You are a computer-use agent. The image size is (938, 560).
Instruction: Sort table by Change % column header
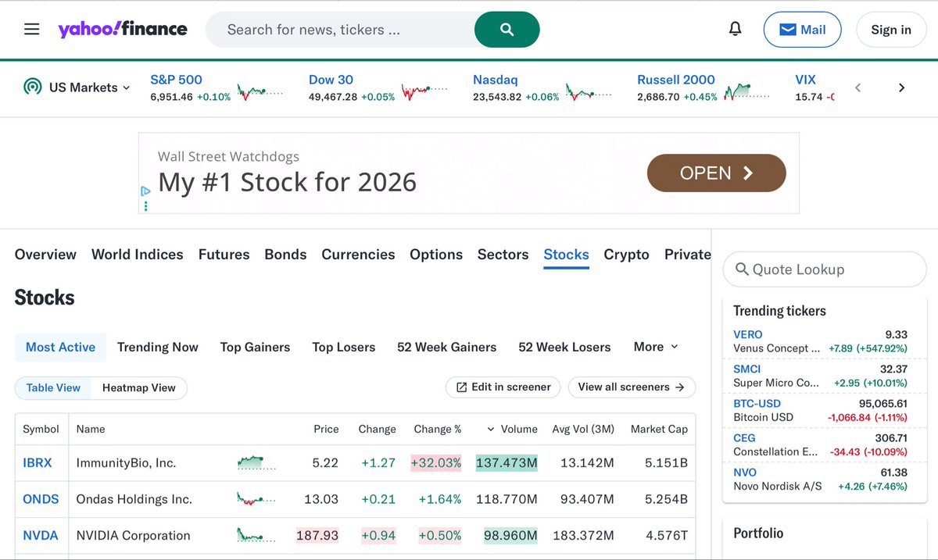pyautogui.click(x=438, y=429)
